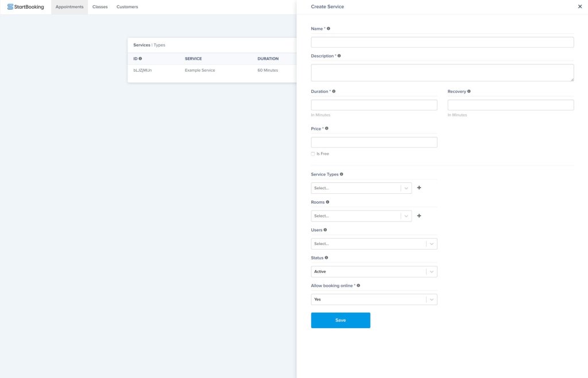
Task: Click the Price input field
Action: click(x=374, y=142)
